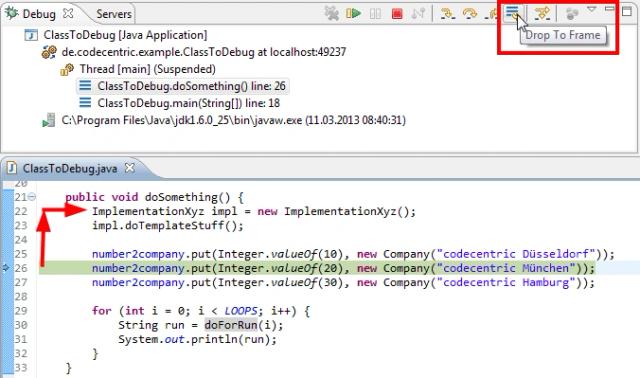This screenshot has width=640, height=378.
Task: Terminate the debug session with red square
Action: (x=397, y=14)
